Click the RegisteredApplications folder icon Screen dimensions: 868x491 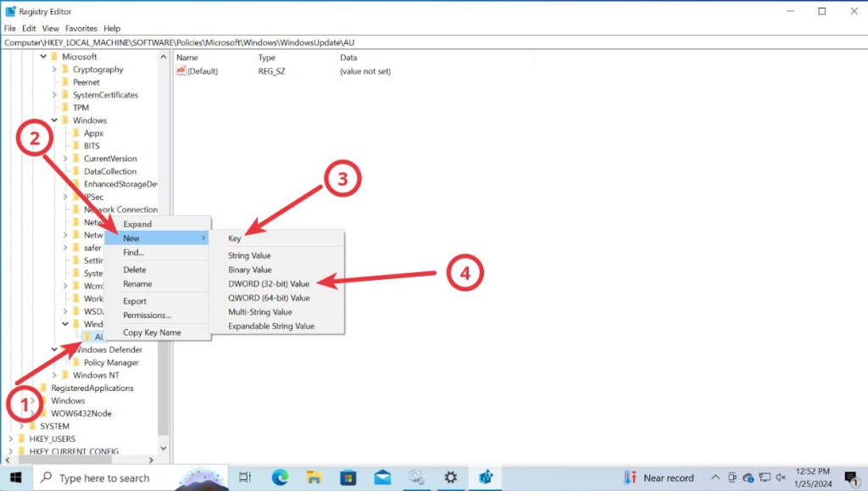[x=44, y=388]
